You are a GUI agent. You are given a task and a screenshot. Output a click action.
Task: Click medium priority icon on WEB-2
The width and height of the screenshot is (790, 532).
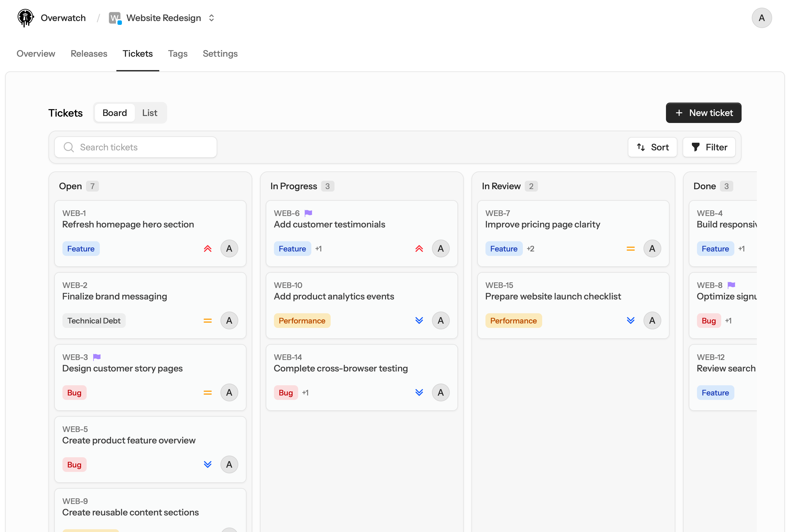point(208,321)
